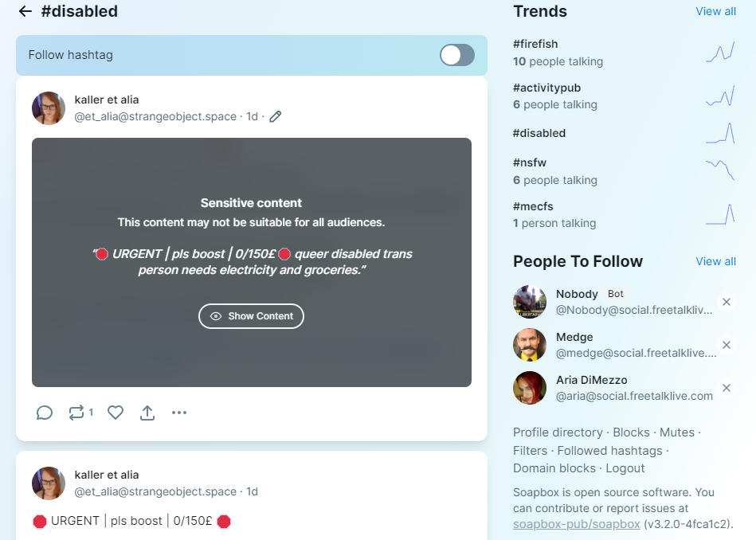The image size is (756, 540).
Task: Click the edited pencil icon on first post
Action: [x=276, y=116]
